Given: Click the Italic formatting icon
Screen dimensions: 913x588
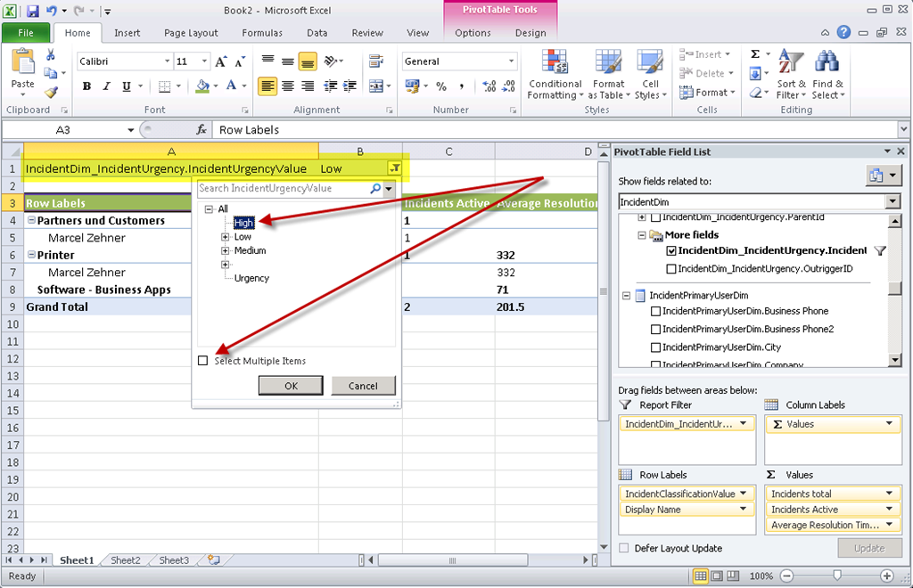Looking at the screenshot, I should coord(106,86).
